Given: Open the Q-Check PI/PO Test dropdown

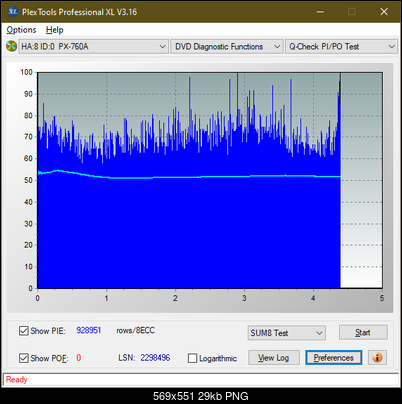Looking at the screenshot, I should [x=341, y=47].
